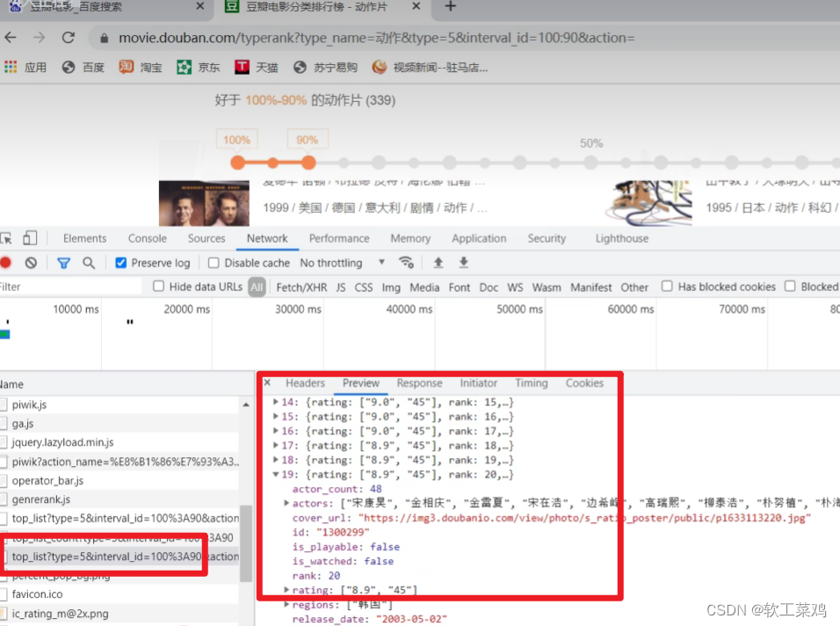
Task: Collapse JSON item 19 in preview
Action: (276, 474)
